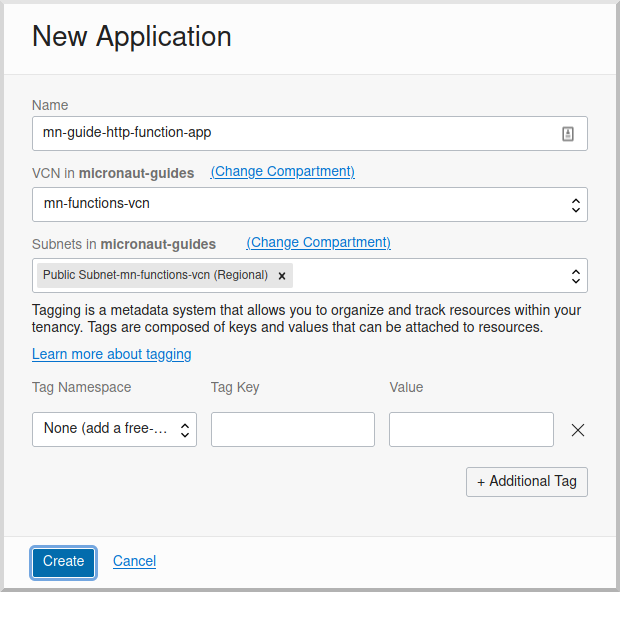This screenshot has height=622, width=620.
Task: Click the Create button
Action: pos(63,562)
